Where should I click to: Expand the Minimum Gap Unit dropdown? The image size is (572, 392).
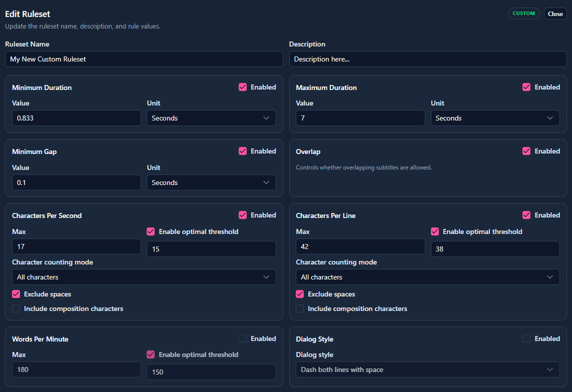pos(211,182)
